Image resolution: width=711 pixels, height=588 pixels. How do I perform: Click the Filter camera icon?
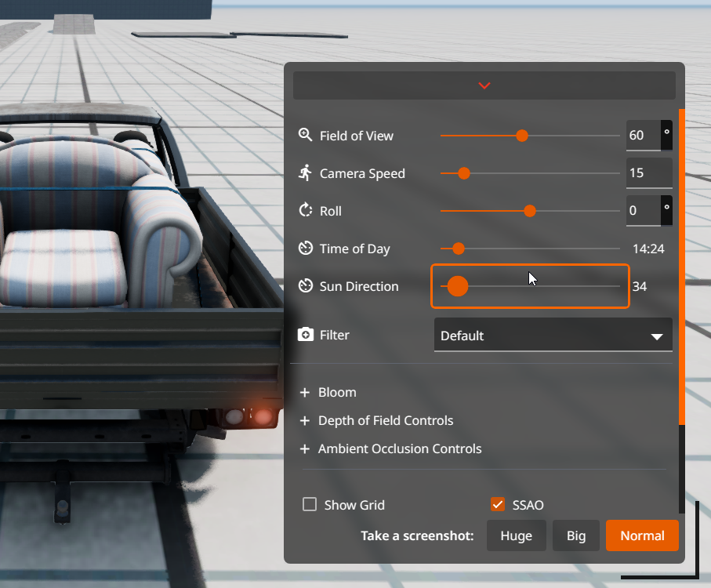(305, 335)
